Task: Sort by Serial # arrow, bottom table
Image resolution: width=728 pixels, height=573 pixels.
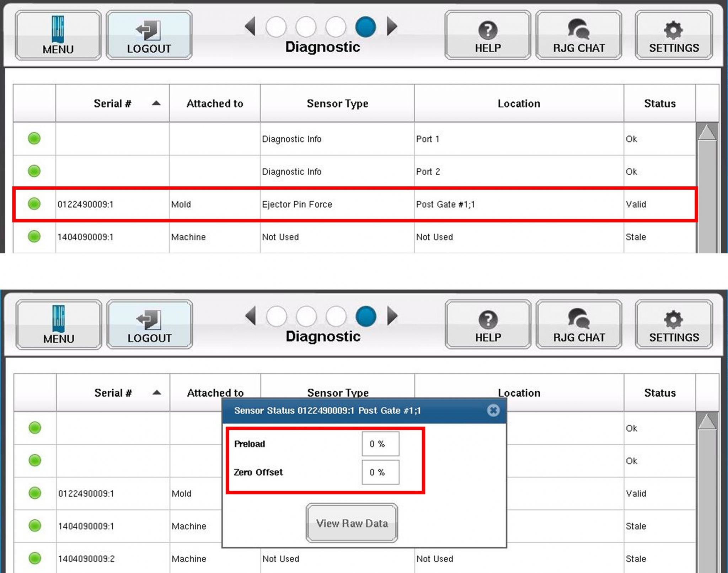Action: tap(157, 393)
